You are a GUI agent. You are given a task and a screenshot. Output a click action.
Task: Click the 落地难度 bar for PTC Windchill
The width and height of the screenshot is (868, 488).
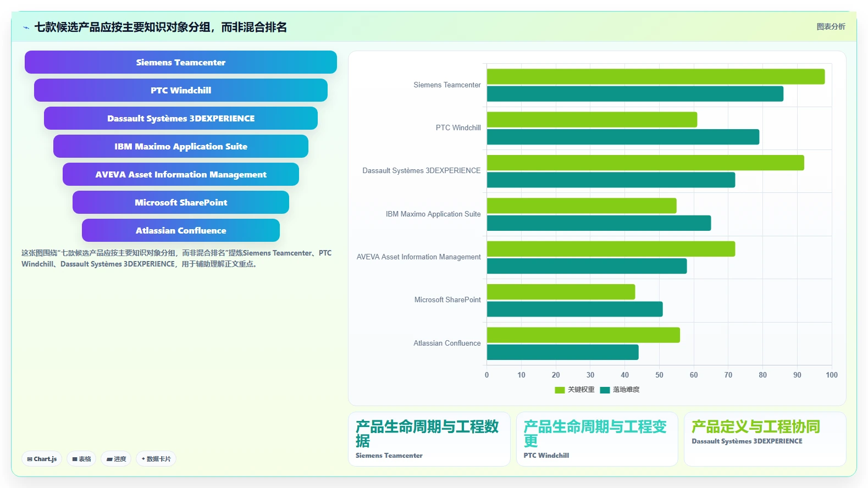tap(623, 137)
